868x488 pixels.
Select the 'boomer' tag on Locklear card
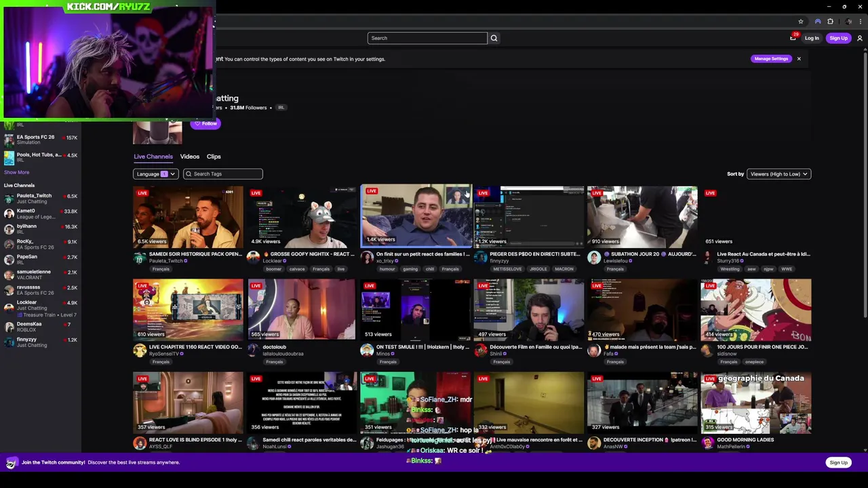pyautogui.click(x=273, y=269)
